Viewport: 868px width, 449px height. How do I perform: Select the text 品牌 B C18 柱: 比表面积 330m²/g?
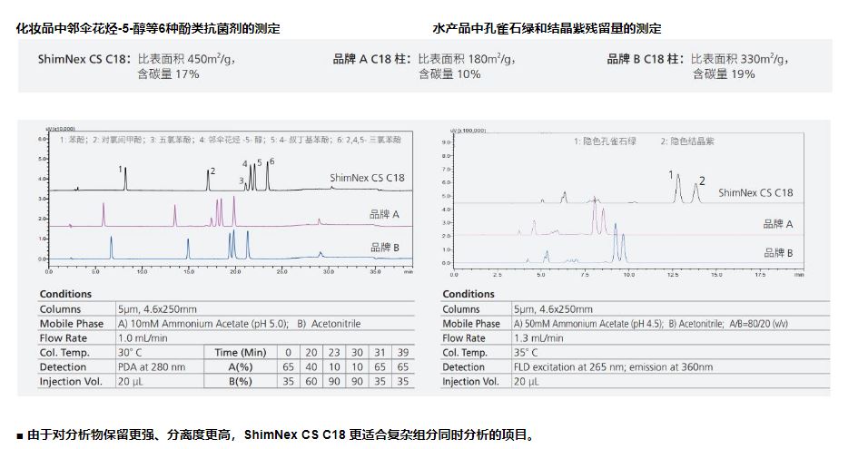[x=698, y=59]
